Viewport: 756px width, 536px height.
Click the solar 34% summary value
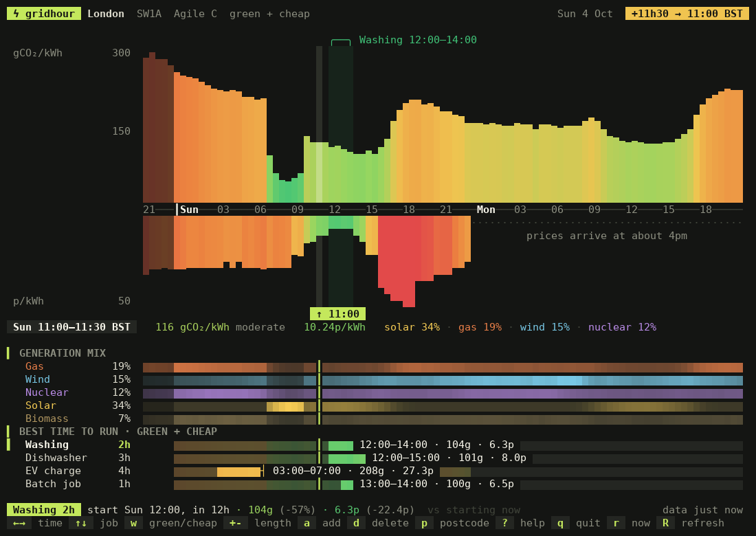tap(412, 327)
